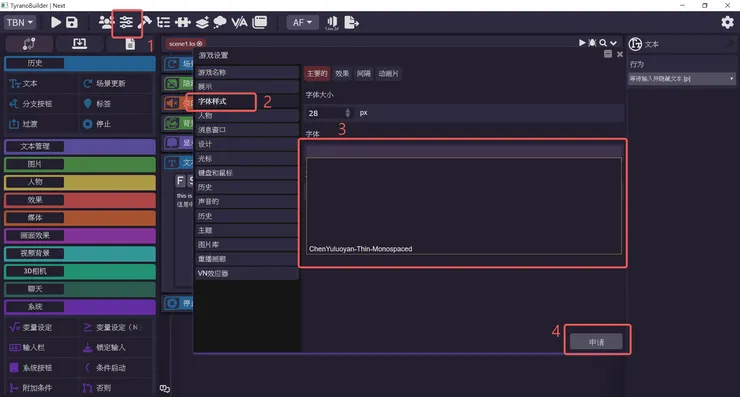
Task: Select 主题 in settings list
Action: [x=247, y=230]
